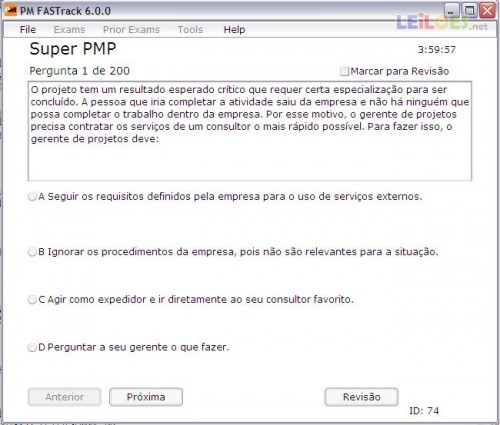Click the PM FASTrack app icon in title bar
This screenshot has height=425, width=500.
point(11,10)
